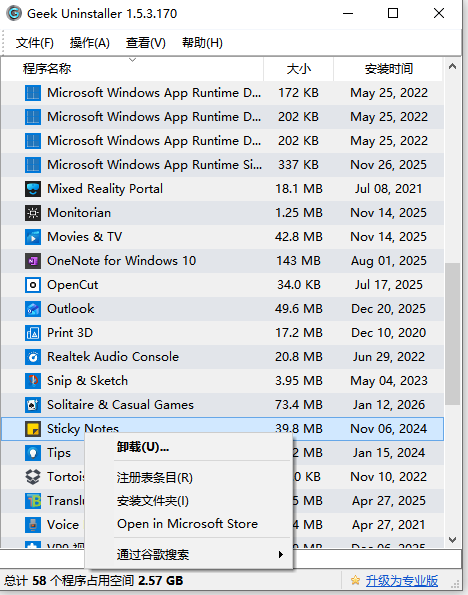Open the 文件(F) menu
The image size is (468, 595).
click(35, 42)
